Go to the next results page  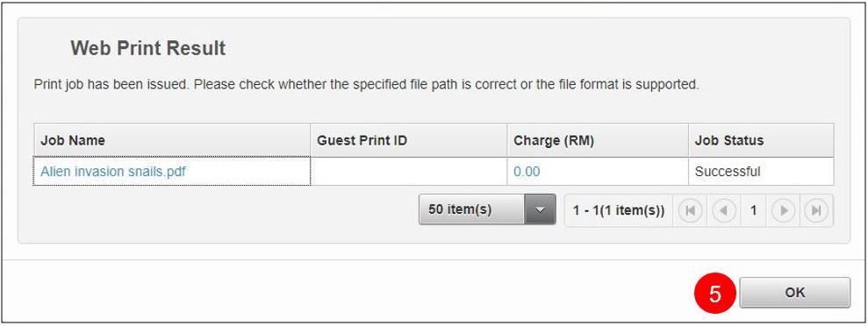point(783,210)
